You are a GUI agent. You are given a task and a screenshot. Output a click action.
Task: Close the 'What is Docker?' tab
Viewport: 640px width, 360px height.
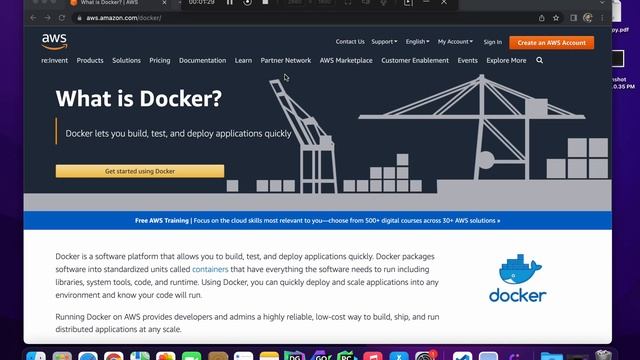tap(164, 3)
